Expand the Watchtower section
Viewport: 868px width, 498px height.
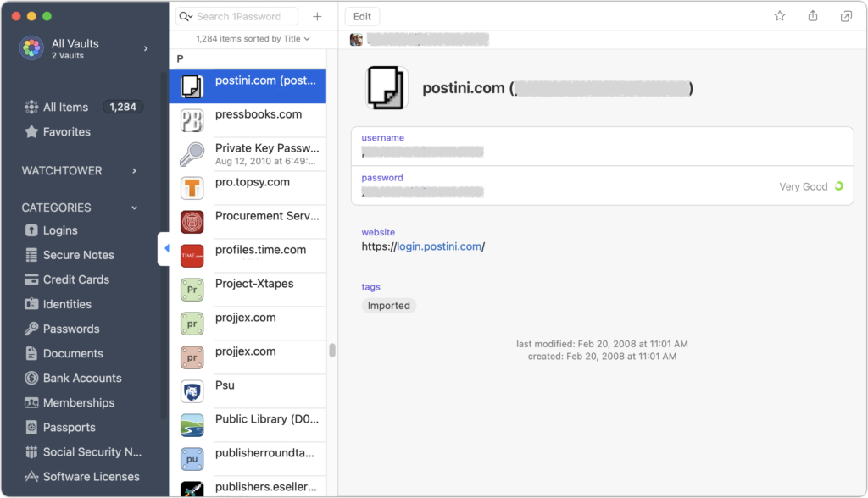tap(134, 171)
